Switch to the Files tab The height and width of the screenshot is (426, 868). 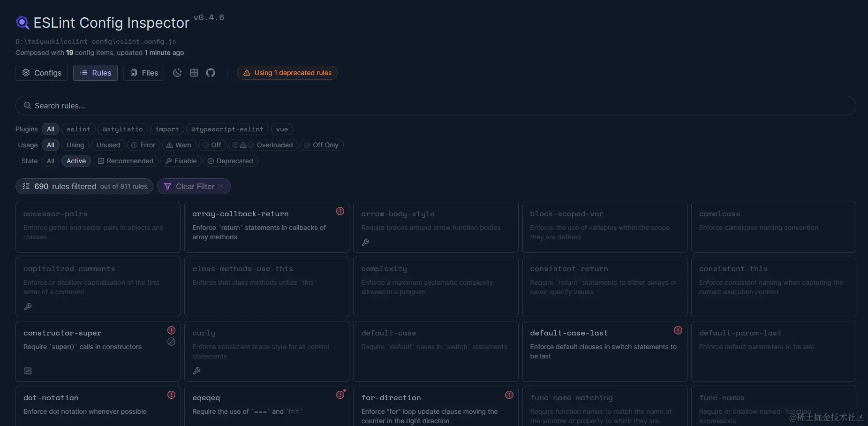pyautogui.click(x=144, y=73)
